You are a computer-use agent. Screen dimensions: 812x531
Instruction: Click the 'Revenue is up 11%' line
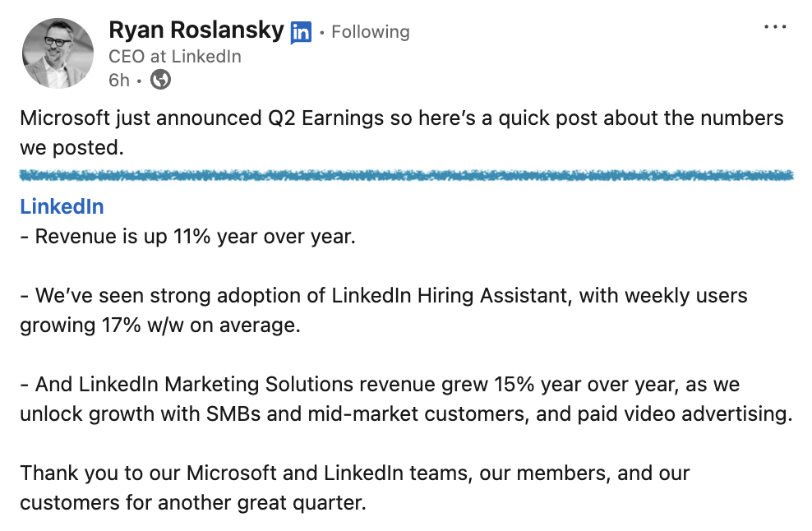(x=187, y=236)
